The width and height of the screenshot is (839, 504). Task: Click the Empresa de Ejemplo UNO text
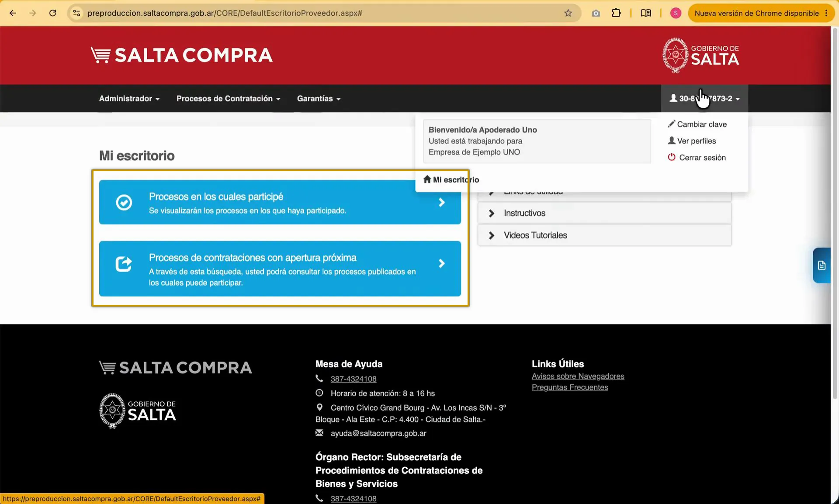click(474, 152)
